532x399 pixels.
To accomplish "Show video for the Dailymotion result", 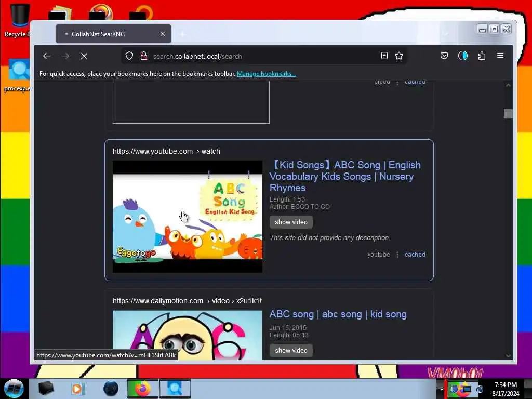I will (291, 350).
